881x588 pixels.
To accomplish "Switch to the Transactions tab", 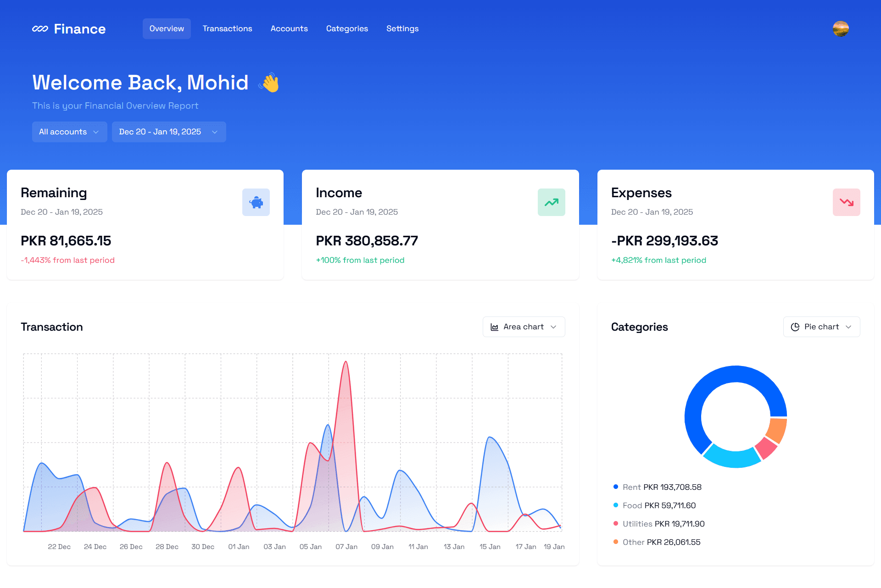I will tap(227, 28).
